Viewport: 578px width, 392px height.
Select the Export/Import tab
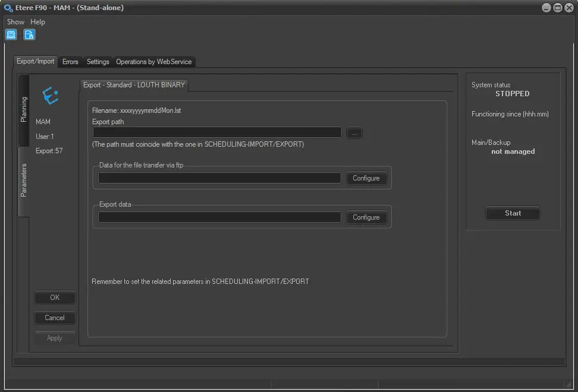(36, 61)
